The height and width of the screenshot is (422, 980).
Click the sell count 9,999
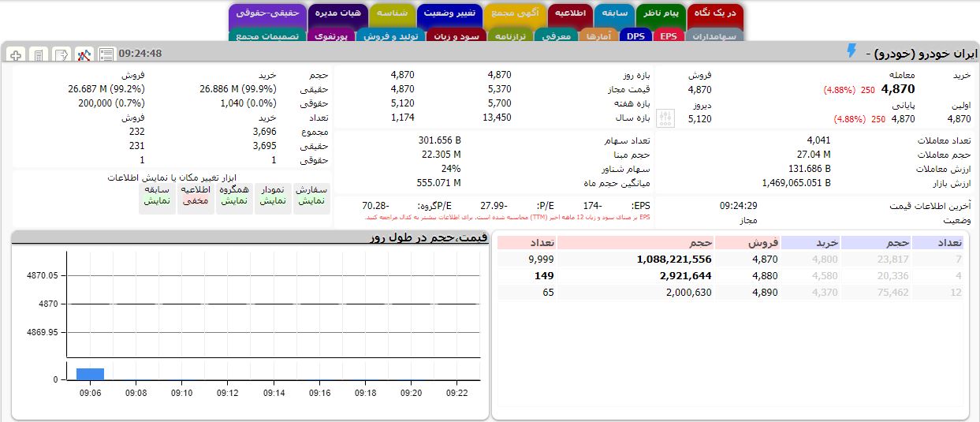(x=541, y=259)
